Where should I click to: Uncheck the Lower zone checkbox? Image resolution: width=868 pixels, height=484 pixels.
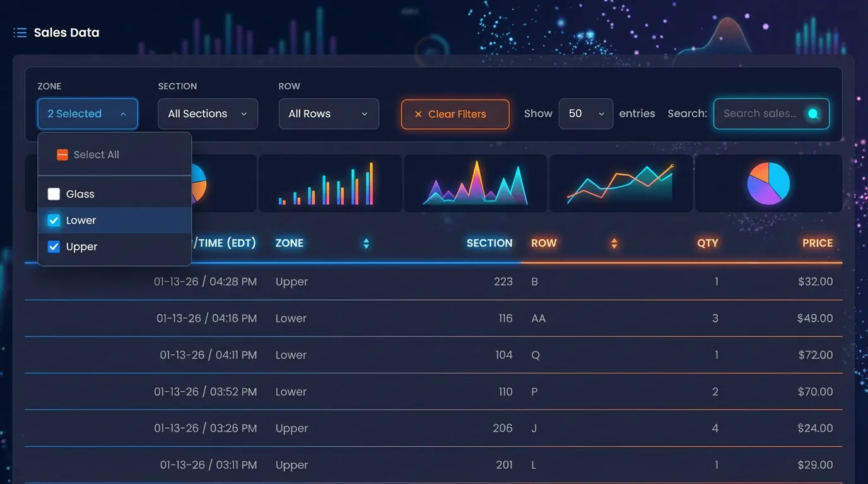[x=54, y=220]
